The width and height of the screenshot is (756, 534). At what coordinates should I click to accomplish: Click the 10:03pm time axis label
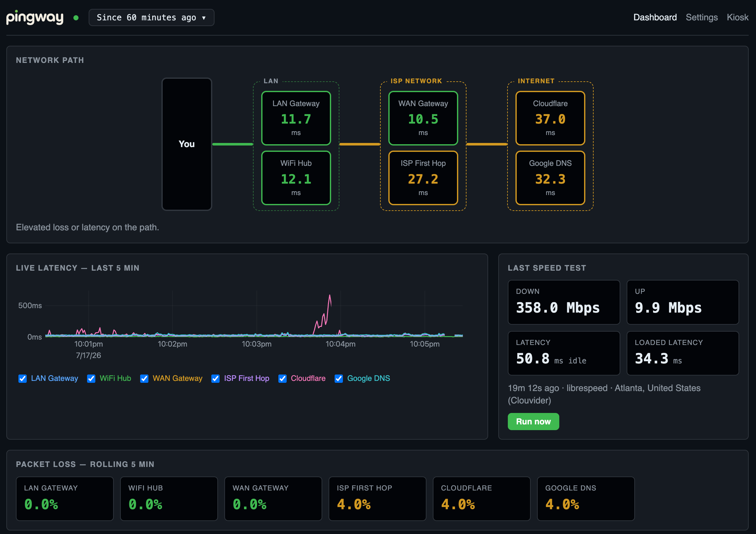256,344
